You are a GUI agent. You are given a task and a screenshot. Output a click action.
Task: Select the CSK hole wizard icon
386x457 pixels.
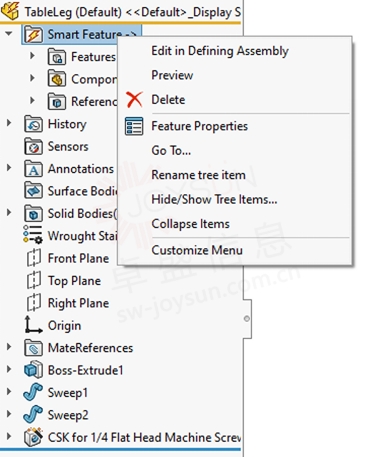33,437
